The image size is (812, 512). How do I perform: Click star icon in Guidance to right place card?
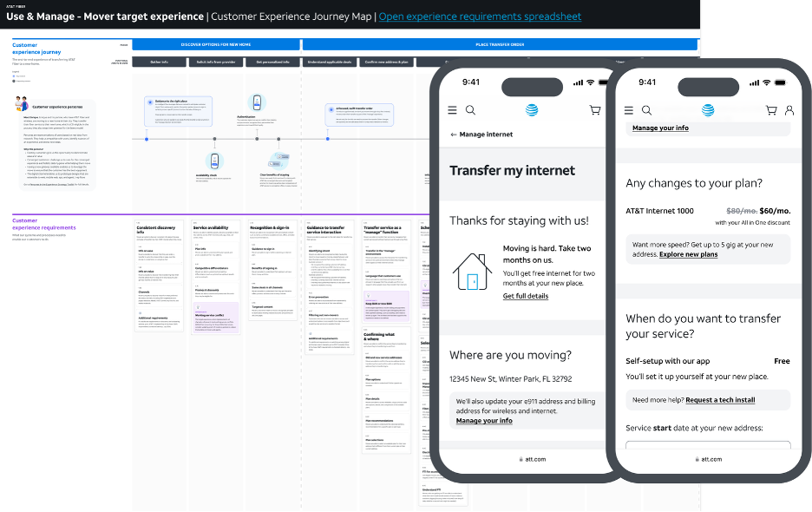pos(150,102)
